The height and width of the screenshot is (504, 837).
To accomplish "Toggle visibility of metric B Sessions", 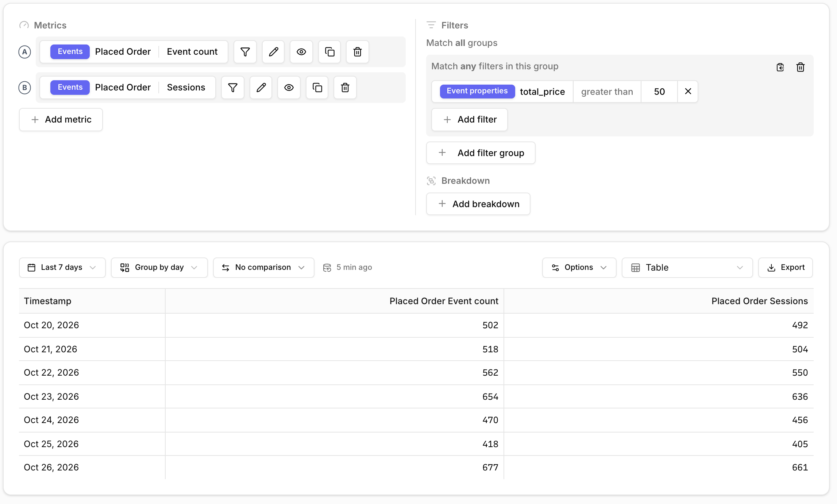I will coord(289,88).
